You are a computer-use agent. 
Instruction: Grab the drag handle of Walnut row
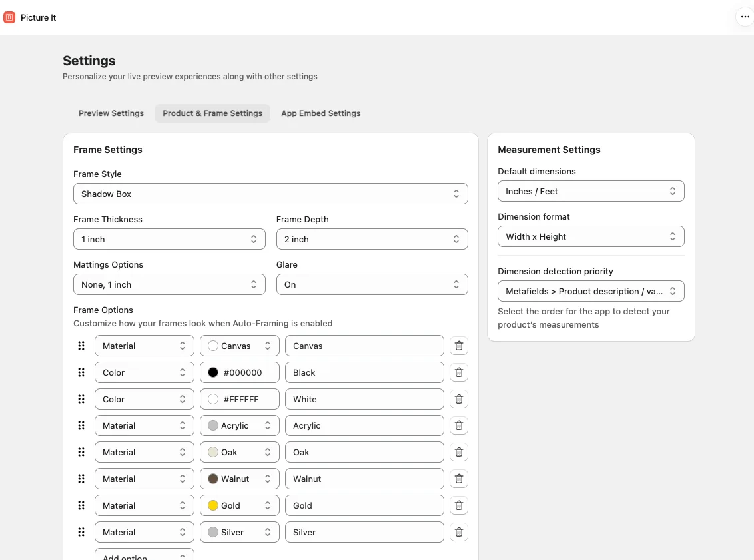pos(81,479)
